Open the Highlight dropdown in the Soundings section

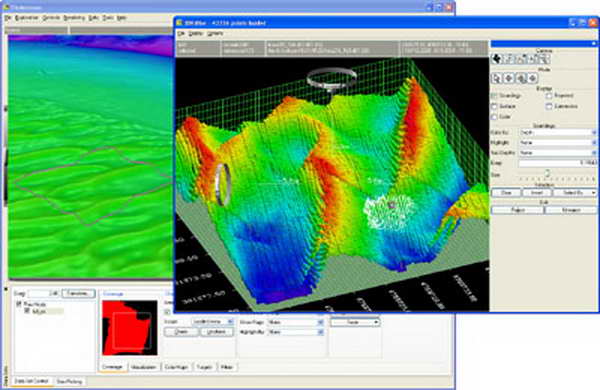(x=558, y=142)
